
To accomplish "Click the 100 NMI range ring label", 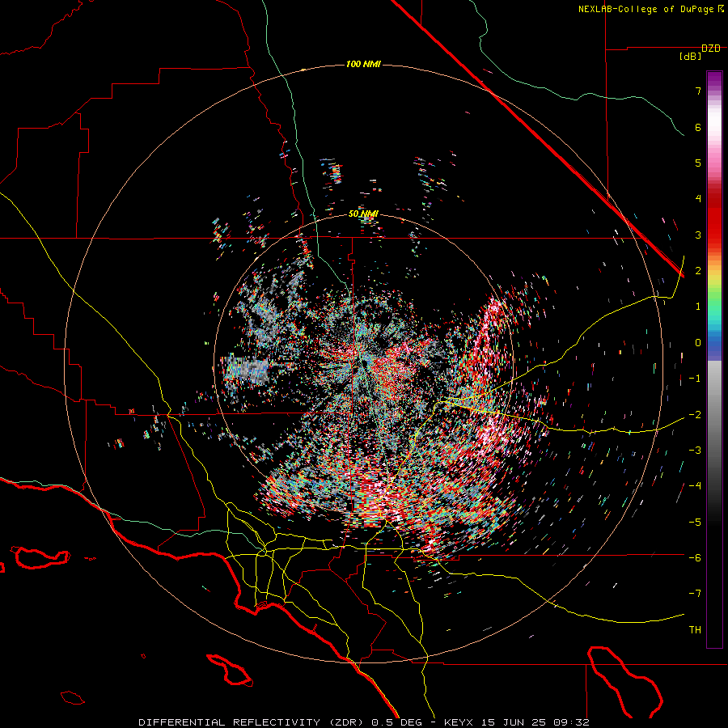I will [x=363, y=64].
